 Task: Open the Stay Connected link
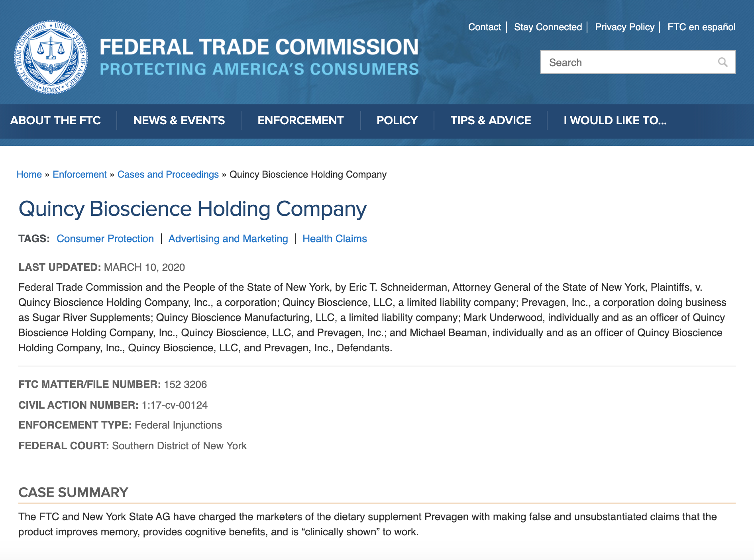click(548, 27)
